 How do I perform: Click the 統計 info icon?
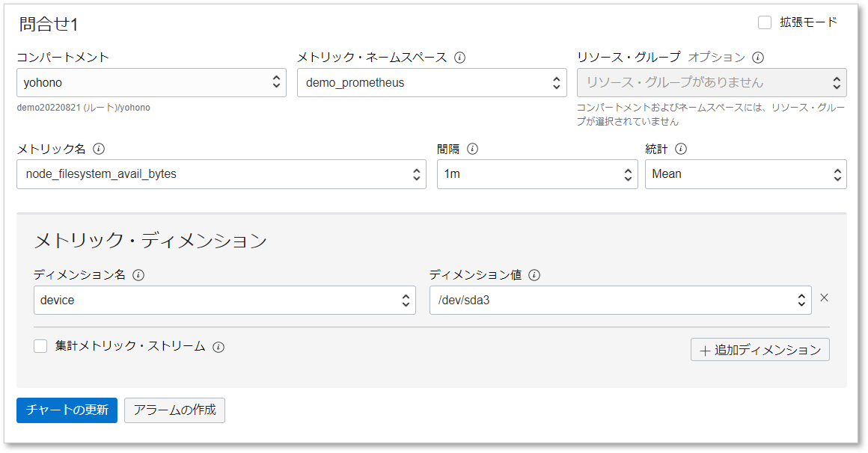(x=680, y=149)
